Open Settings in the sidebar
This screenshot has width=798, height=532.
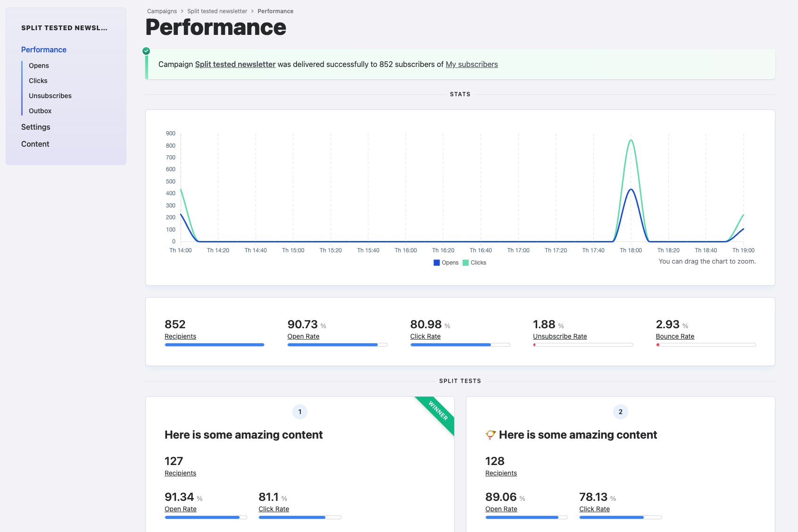click(35, 127)
